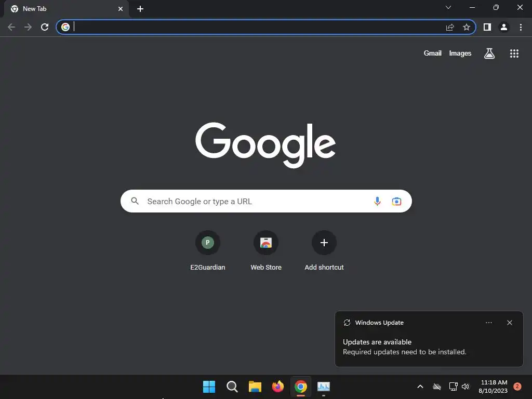Viewport: 532px width, 399px height.
Task: Go forward using the forward arrow
Action: pos(28,27)
